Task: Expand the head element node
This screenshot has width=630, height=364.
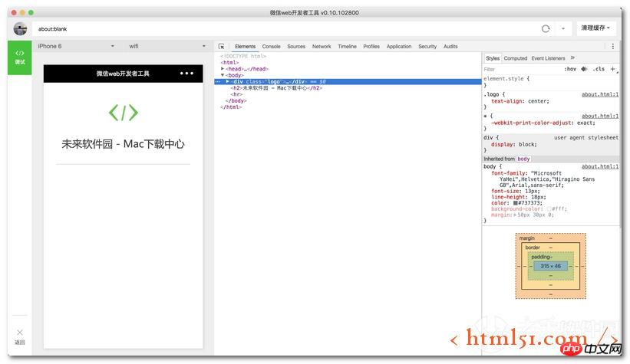Action: pos(223,69)
